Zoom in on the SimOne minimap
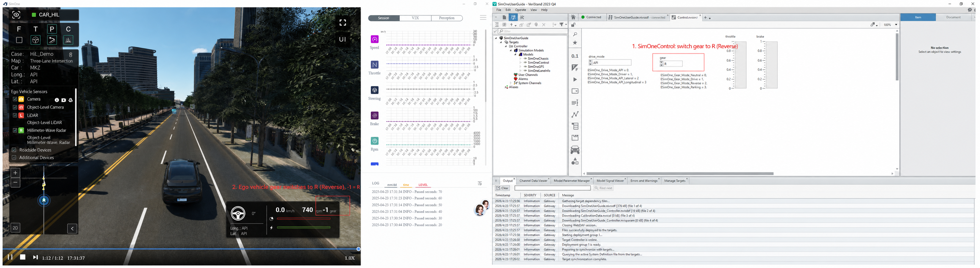This screenshot has width=980, height=268. (x=15, y=173)
